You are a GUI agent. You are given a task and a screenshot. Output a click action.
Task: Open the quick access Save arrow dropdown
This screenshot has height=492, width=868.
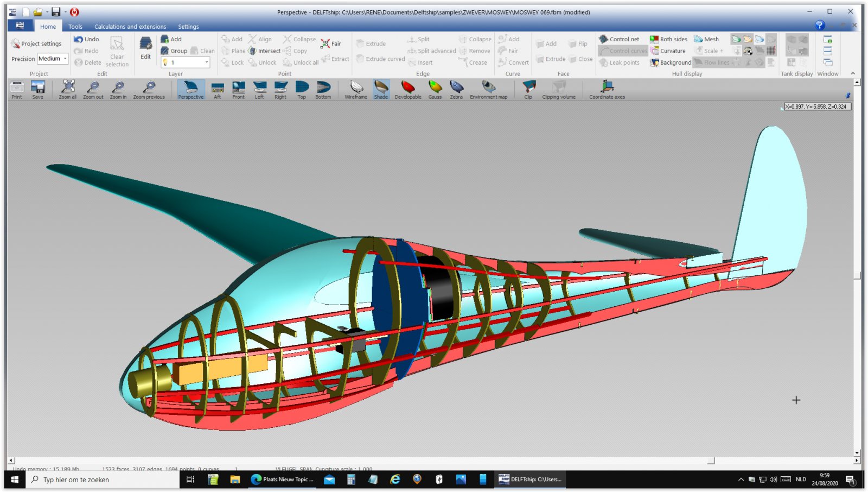point(65,12)
